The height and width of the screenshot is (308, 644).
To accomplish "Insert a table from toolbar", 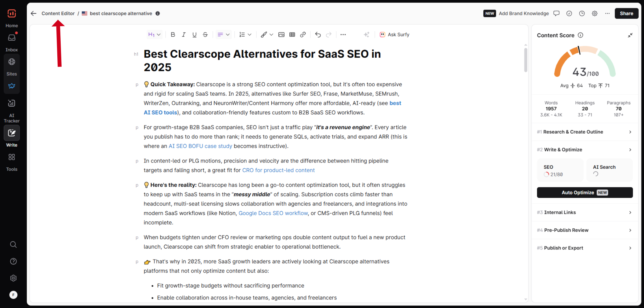I will click(x=292, y=35).
